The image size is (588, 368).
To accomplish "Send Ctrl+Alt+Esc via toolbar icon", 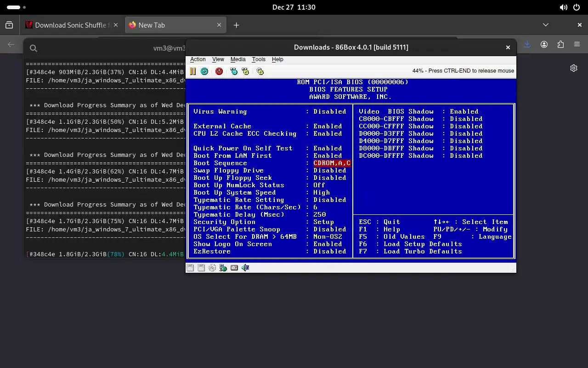I will coord(245,71).
